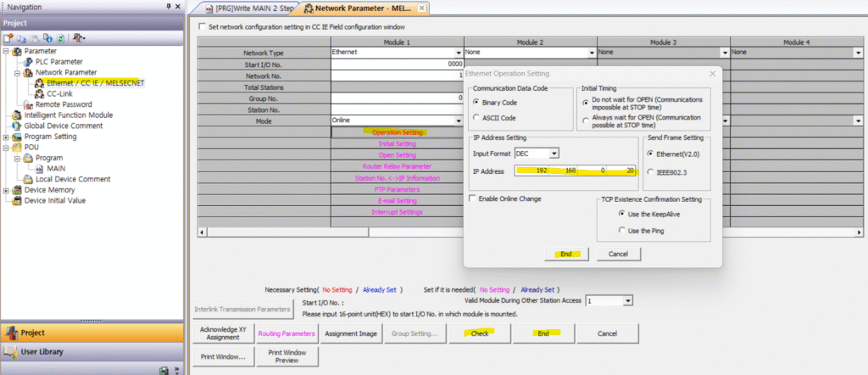Choose the Use the Ping option
Viewport: 868px width, 375px height.
click(622, 231)
